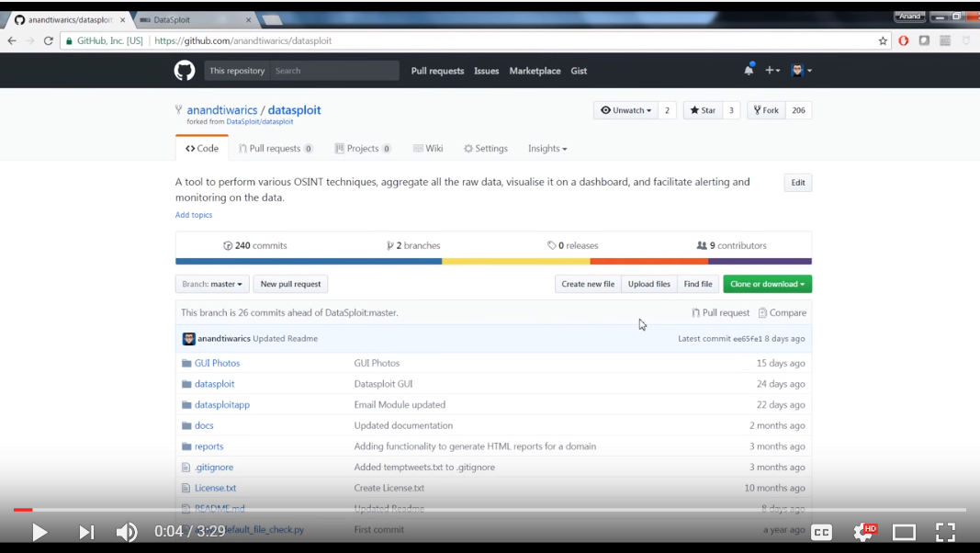Viewport: 980px width, 553px height.
Task: Open License.txt file
Action: pos(216,488)
